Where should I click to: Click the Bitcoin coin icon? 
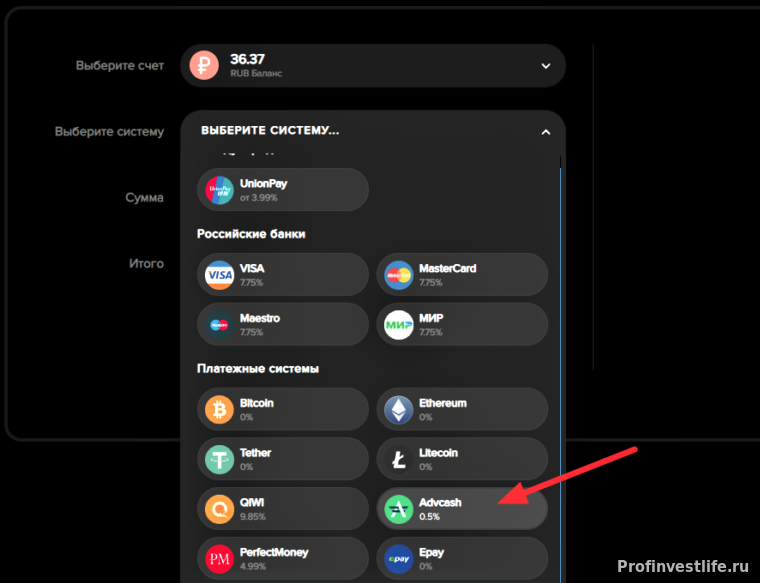tap(220, 410)
